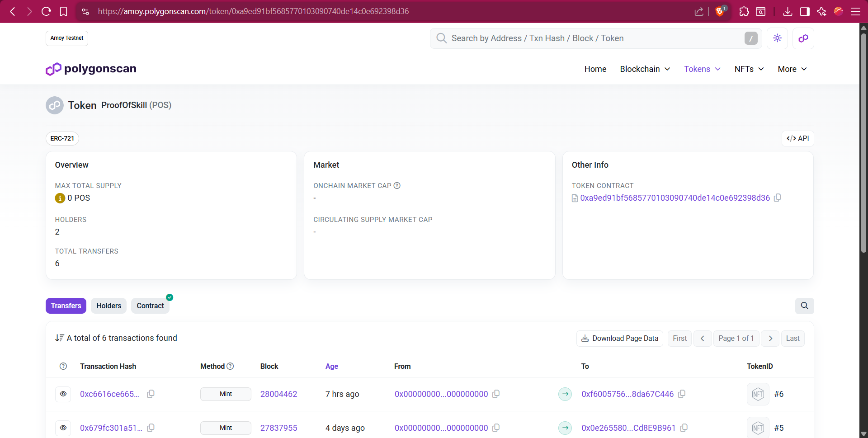Expand the NFTs dropdown menu
This screenshot has height=438, width=868.
point(750,69)
